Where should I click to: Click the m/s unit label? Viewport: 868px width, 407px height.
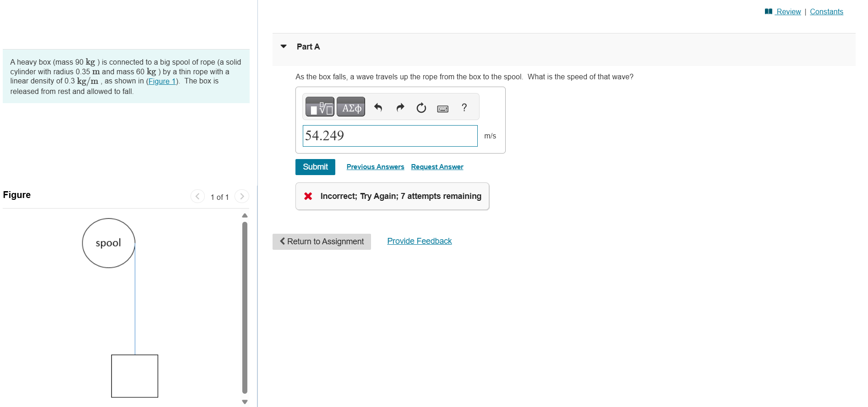tap(490, 136)
